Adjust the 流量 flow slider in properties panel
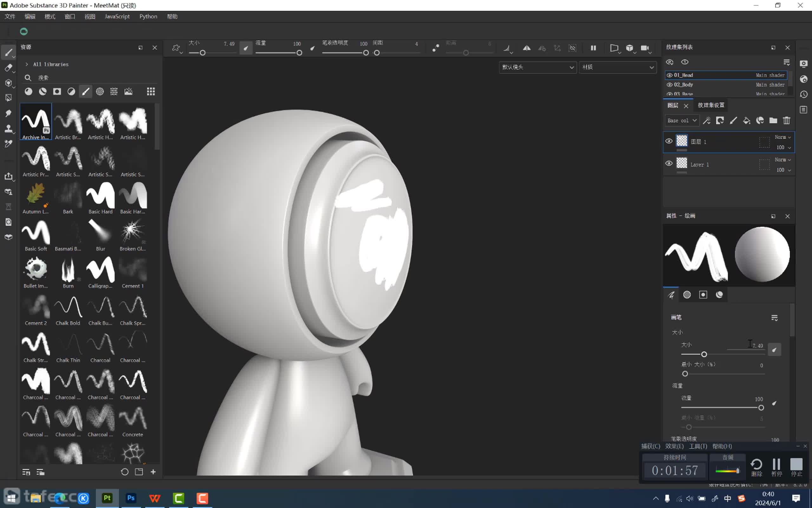The height and width of the screenshot is (508, 812). pos(723,408)
